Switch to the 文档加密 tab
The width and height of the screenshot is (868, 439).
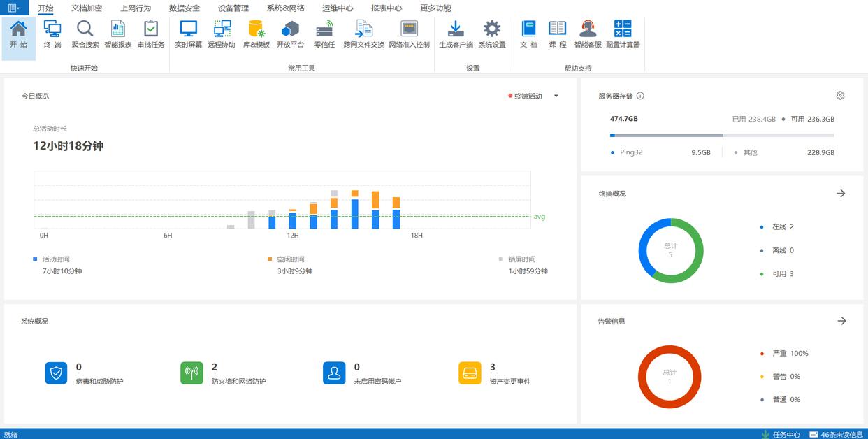point(87,8)
